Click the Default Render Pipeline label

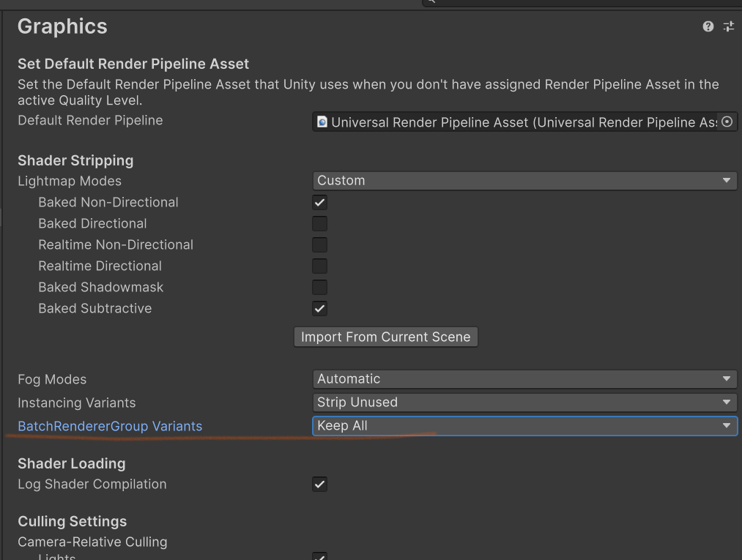[90, 120]
